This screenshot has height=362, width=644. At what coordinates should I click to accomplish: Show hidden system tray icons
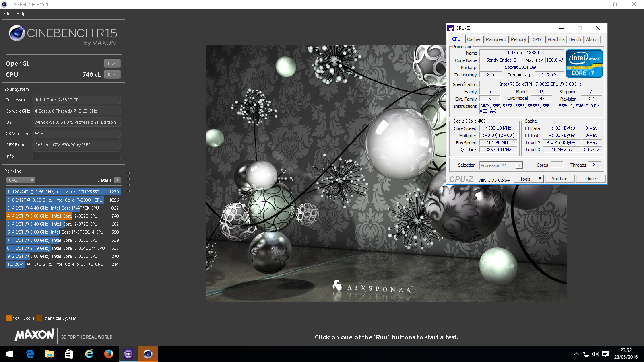click(x=576, y=354)
